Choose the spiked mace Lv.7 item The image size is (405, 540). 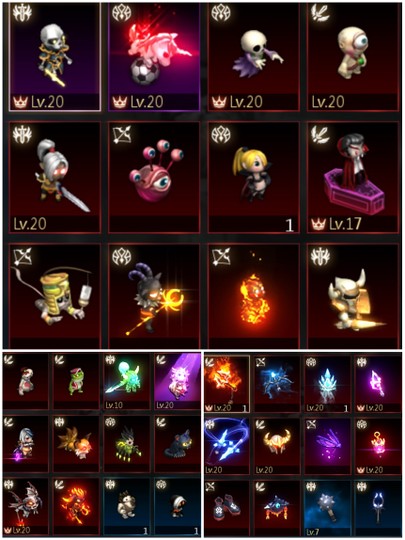(x=327, y=509)
